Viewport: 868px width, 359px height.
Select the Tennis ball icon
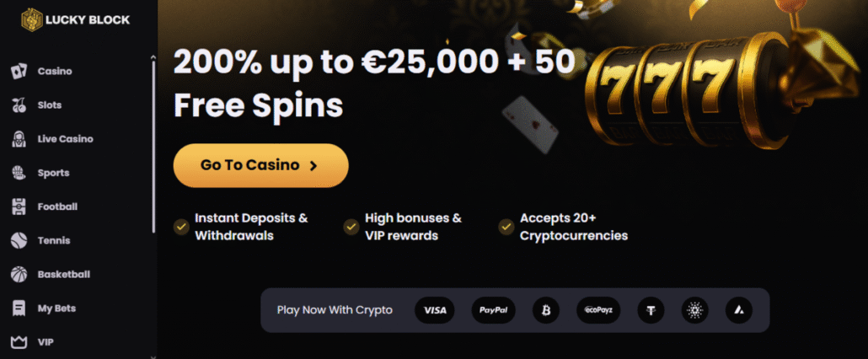tap(19, 241)
